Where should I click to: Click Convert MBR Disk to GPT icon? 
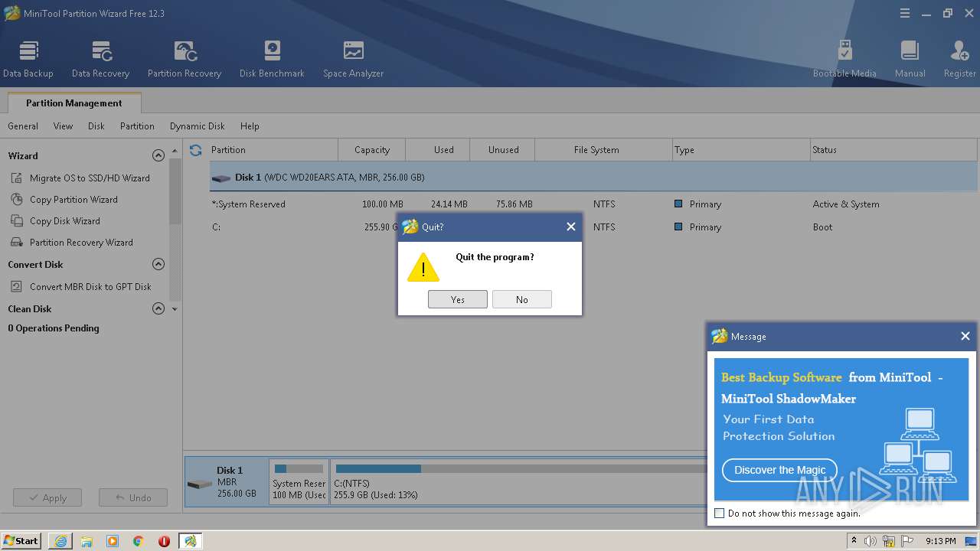point(17,287)
